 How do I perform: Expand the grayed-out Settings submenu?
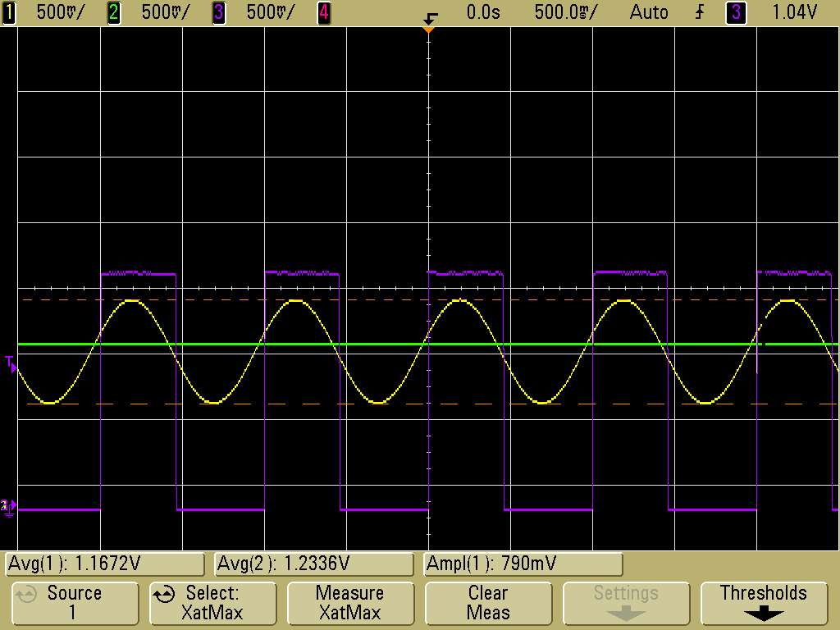[626, 603]
